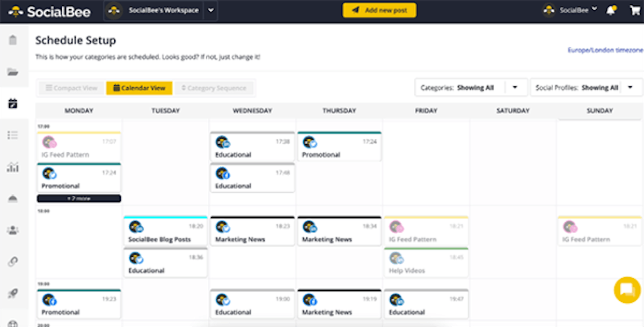Click the SocialBee's Workspace label

[x=164, y=10]
